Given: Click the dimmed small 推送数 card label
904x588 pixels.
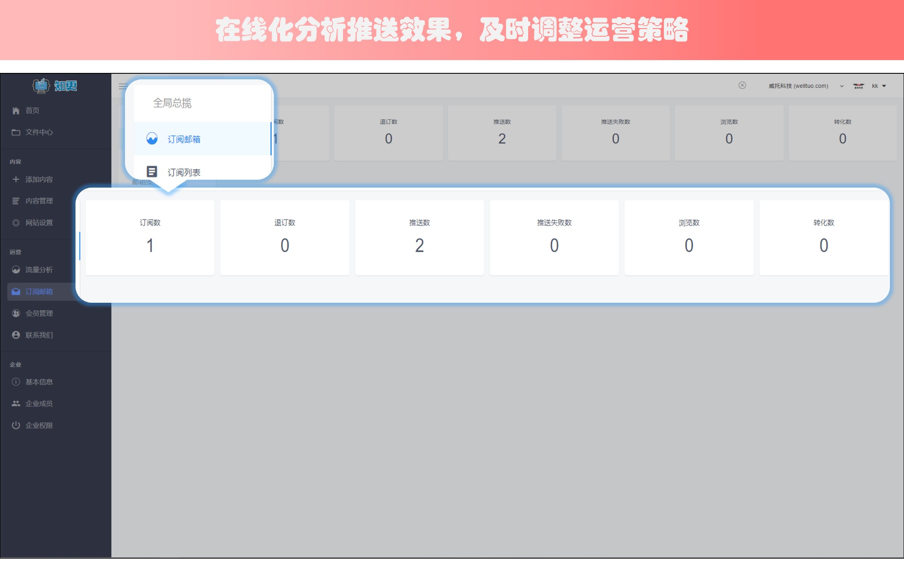Looking at the screenshot, I should pos(502,122).
